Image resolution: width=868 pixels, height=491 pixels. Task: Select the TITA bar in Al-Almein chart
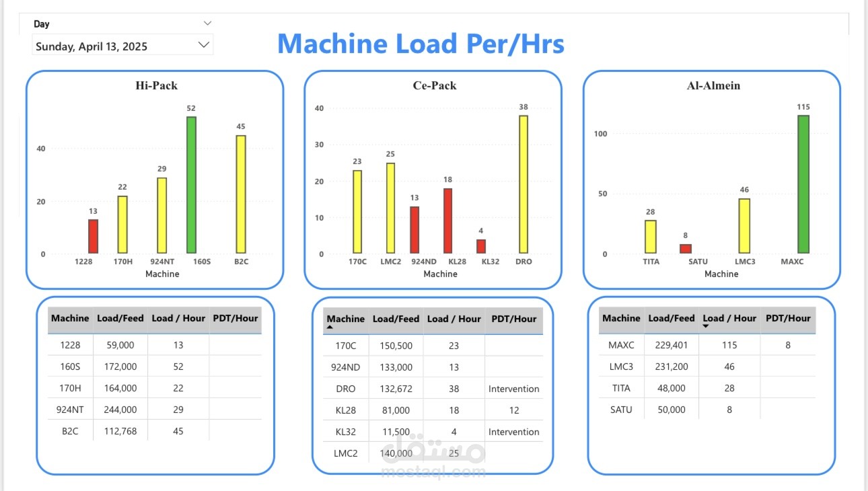point(651,237)
